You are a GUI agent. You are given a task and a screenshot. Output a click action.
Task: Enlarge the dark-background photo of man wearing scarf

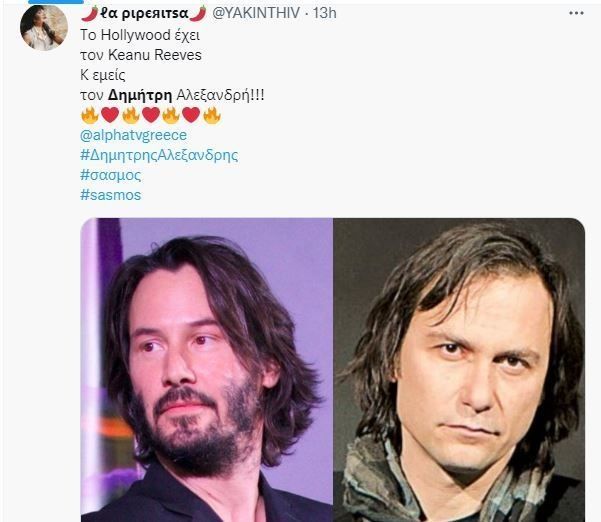[x=459, y=370]
